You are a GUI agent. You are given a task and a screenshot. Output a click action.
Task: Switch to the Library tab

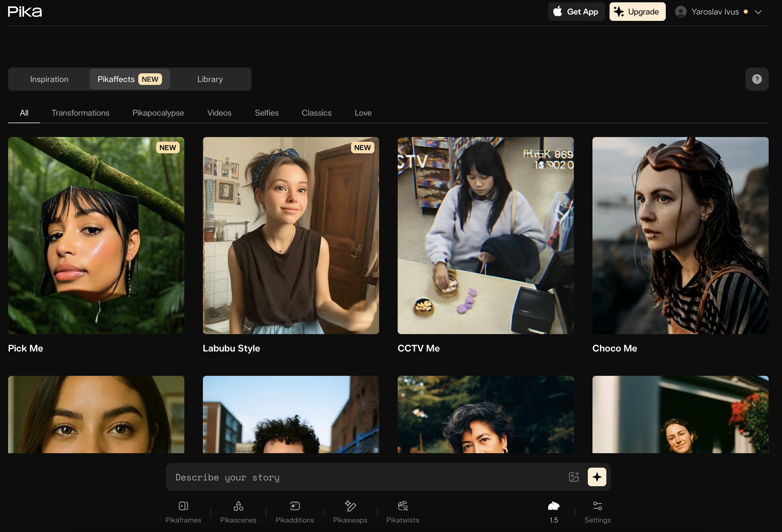(210, 79)
